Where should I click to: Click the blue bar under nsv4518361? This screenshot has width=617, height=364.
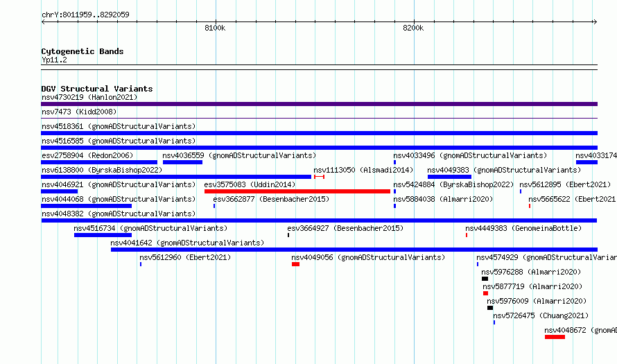click(x=319, y=133)
